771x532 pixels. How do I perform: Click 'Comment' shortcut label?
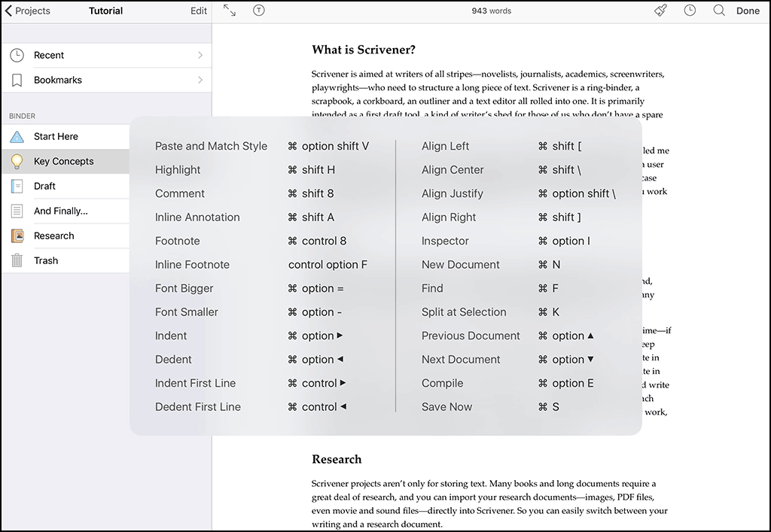click(179, 193)
